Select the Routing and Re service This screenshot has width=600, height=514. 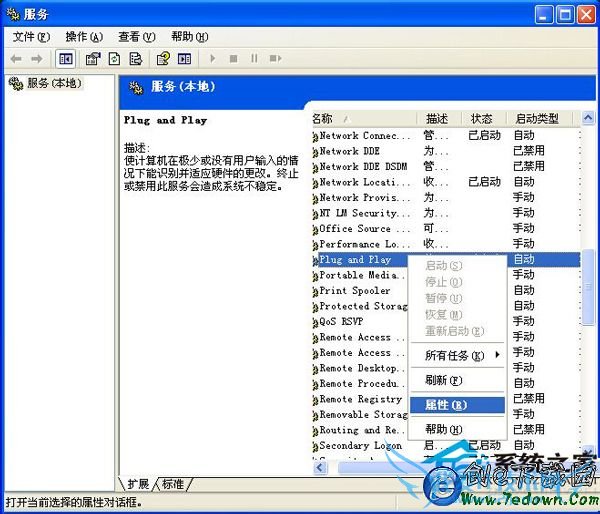point(362,430)
